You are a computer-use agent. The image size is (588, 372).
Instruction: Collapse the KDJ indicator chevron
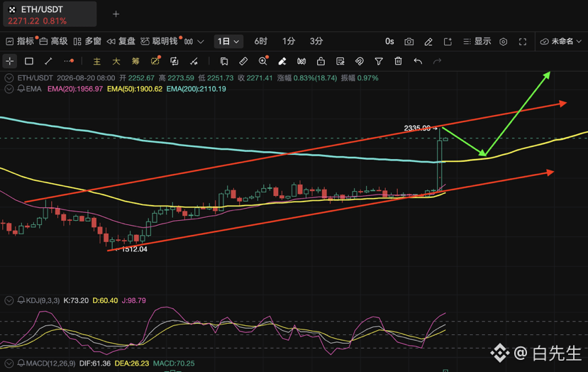pos(9,301)
